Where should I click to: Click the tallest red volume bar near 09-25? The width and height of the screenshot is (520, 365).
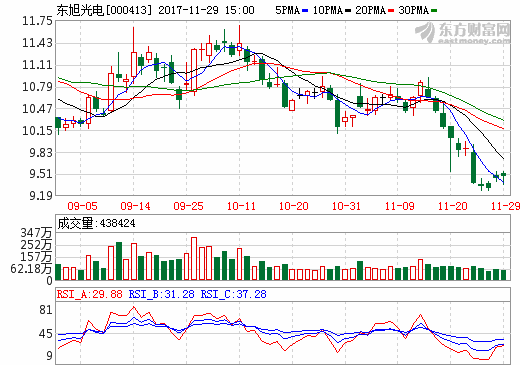194,259
